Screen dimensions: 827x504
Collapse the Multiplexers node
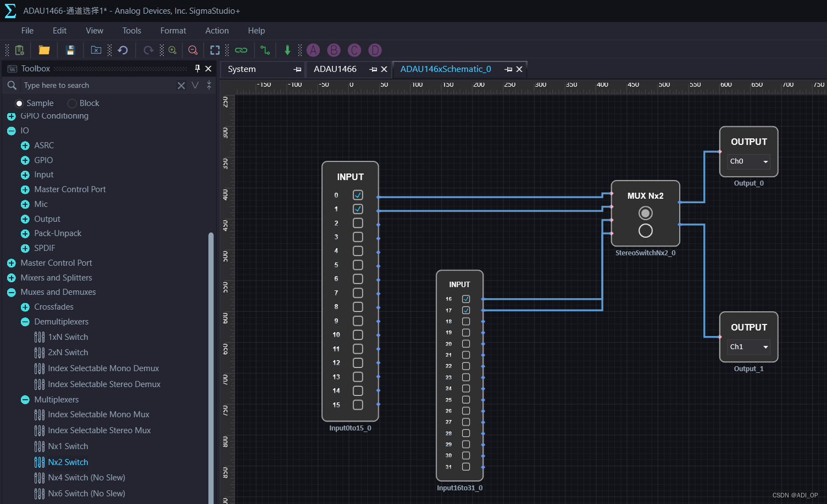(x=25, y=400)
